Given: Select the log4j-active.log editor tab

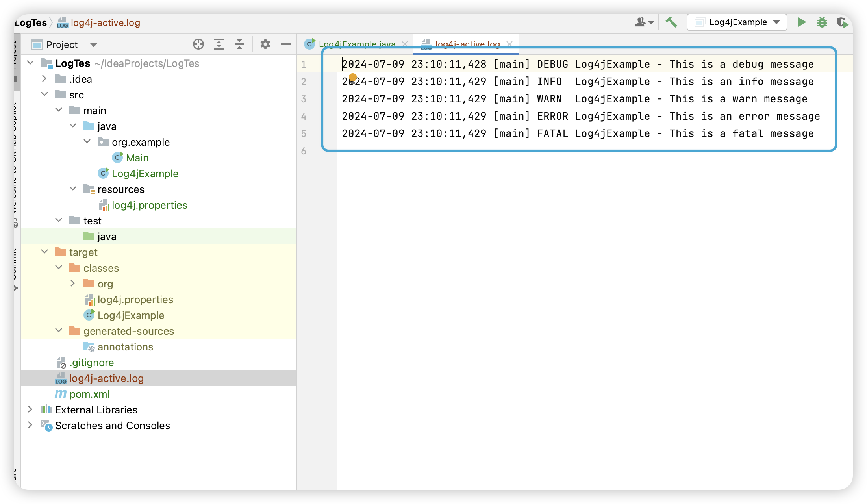Looking at the screenshot, I should 467,44.
